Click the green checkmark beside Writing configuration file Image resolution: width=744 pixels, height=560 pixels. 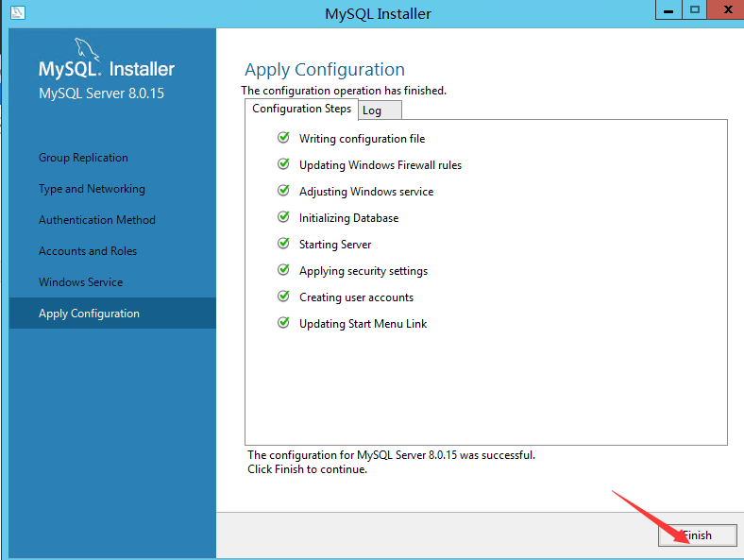click(283, 138)
